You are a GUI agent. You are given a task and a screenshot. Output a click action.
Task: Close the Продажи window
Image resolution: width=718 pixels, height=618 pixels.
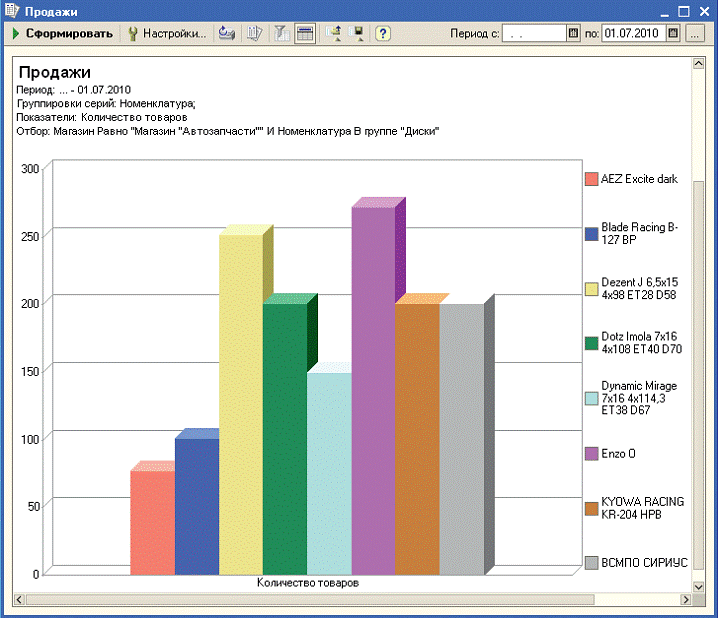pyautogui.click(x=705, y=11)
